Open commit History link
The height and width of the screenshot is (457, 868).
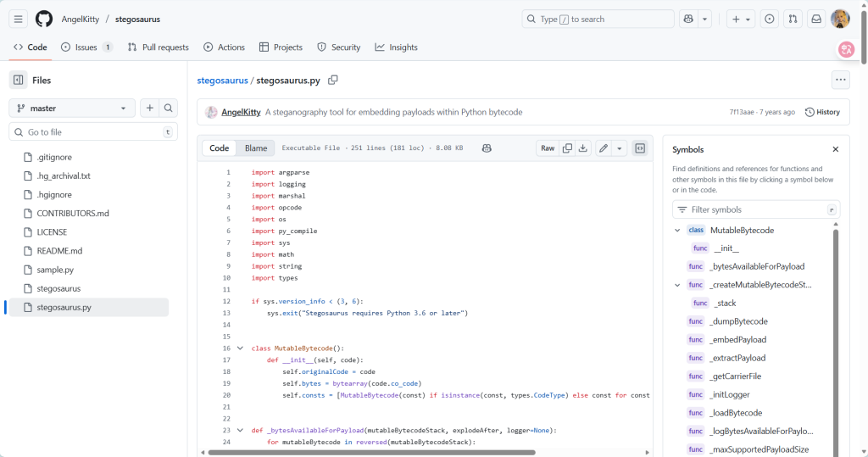click(x=822, y=112)
